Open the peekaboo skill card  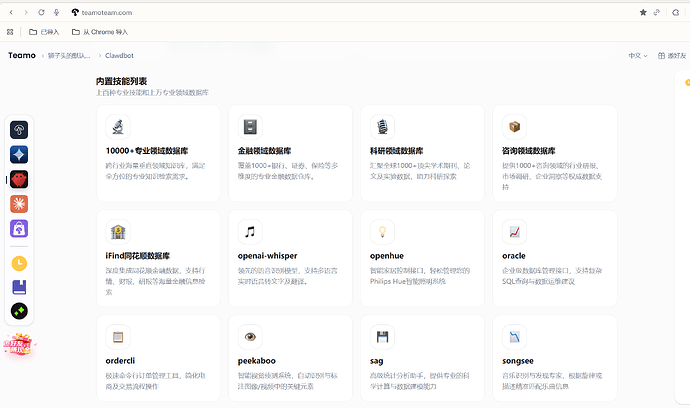point(290,358)
